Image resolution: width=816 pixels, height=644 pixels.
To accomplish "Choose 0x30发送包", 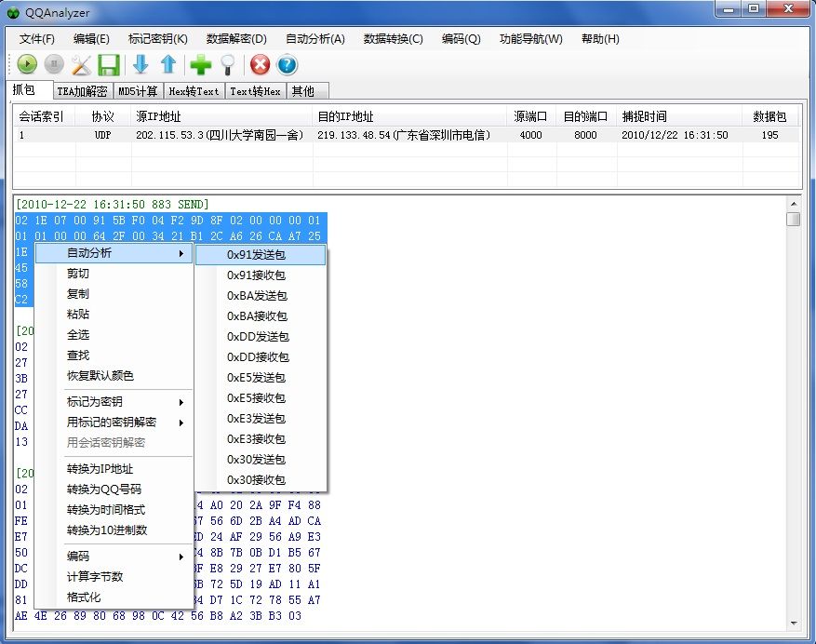I will 261,460.
